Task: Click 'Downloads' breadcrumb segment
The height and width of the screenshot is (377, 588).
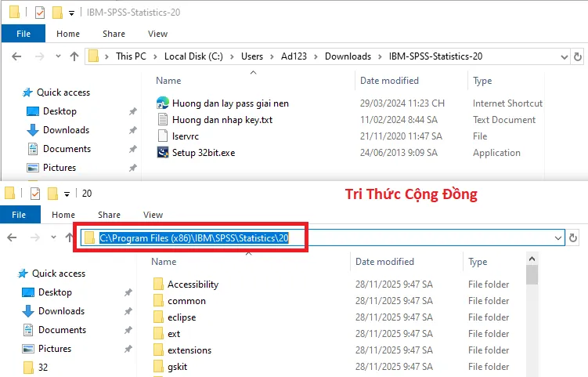Action: tap(348, 56)
